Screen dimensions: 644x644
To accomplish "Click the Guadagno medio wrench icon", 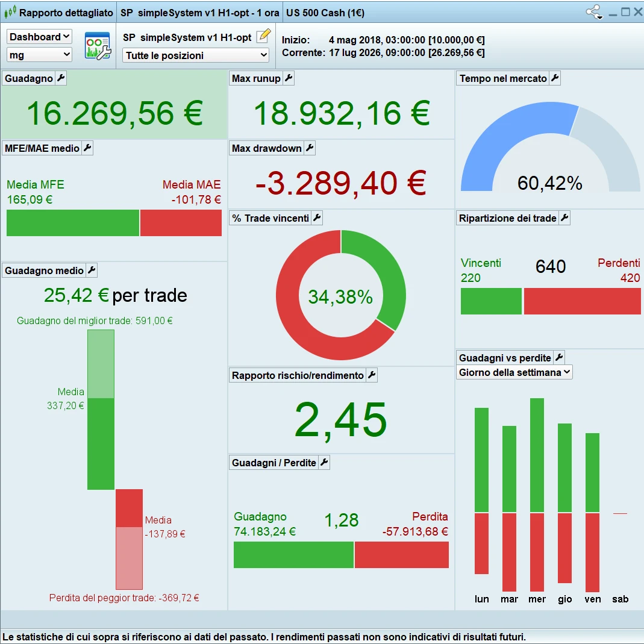I will point(92,270).
